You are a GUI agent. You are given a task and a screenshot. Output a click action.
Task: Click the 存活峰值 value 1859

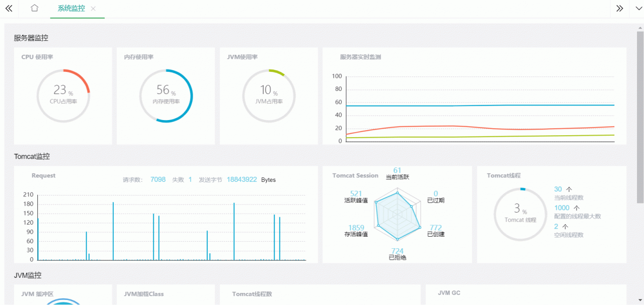click(x=356, y=228)
